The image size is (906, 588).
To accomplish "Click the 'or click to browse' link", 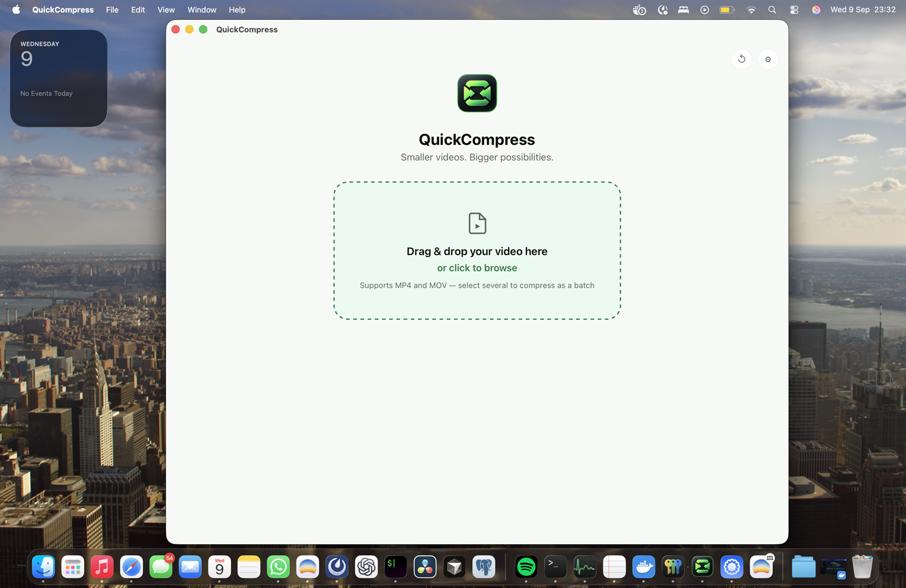I will [477, 268].
